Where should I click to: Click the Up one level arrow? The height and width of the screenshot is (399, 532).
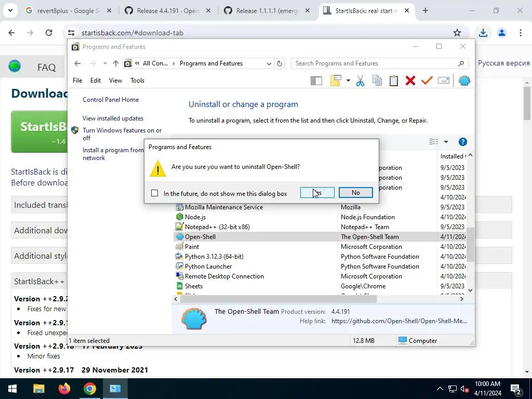click(116, 63)
